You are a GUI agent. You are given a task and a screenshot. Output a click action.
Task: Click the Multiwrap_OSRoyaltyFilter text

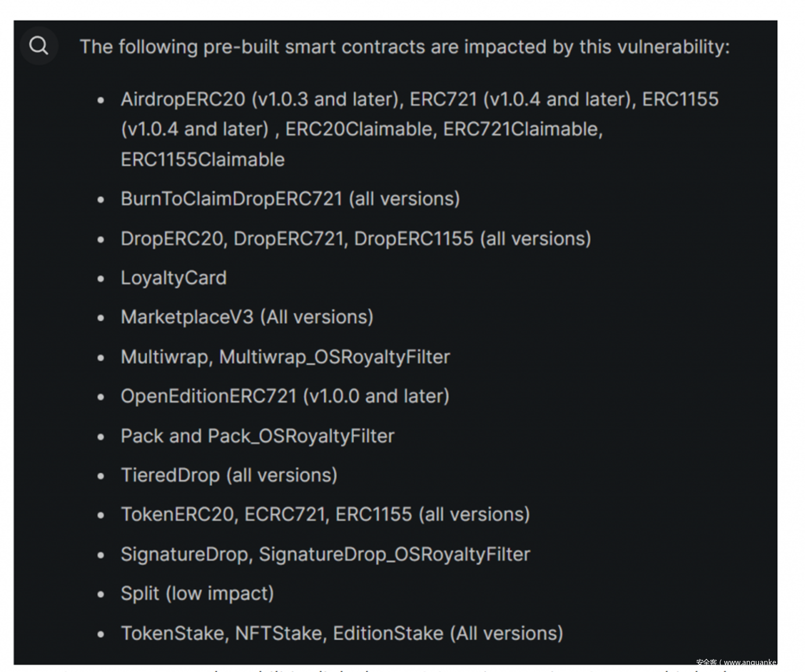[x=335, y=357]
